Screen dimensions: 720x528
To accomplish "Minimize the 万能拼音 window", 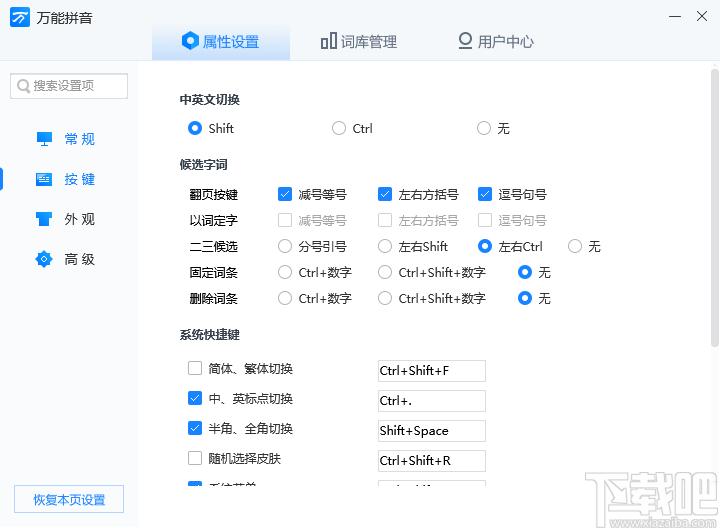I will pos(675,17).
